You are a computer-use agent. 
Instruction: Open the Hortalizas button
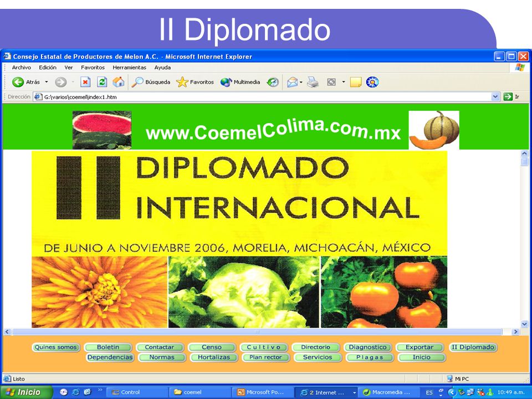tap(214, 357)
